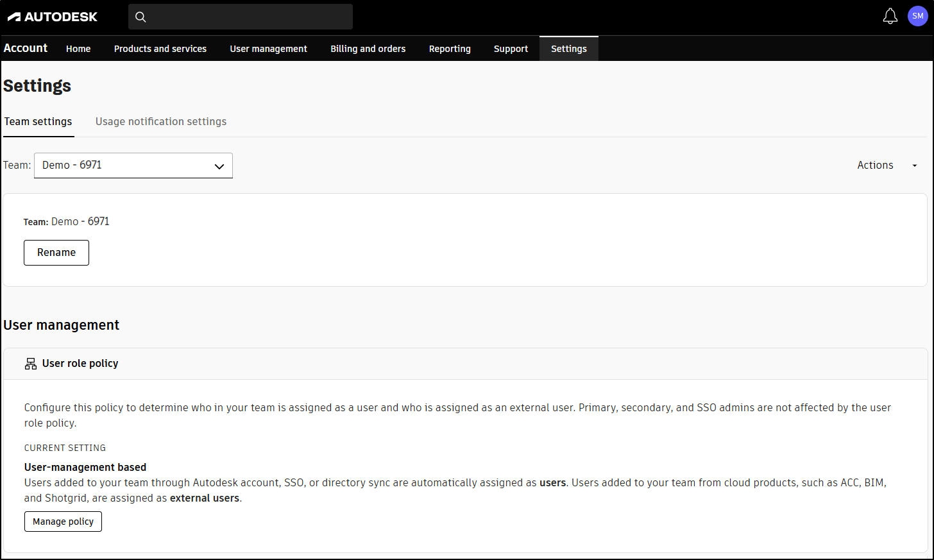Screen dimensions: 934x560
Task: Go to the Home menu item
Action: [x=78, y=49]
